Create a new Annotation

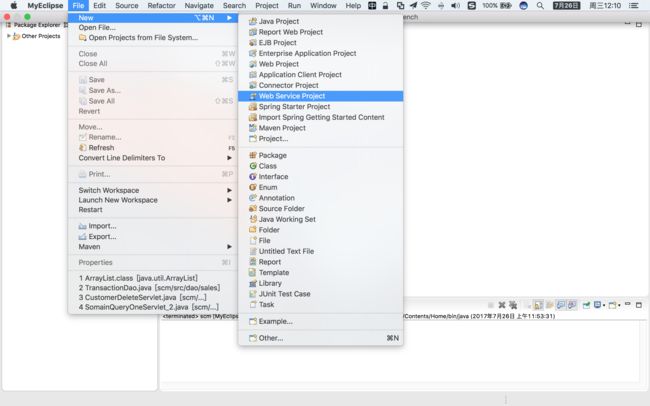coord(320,198)
